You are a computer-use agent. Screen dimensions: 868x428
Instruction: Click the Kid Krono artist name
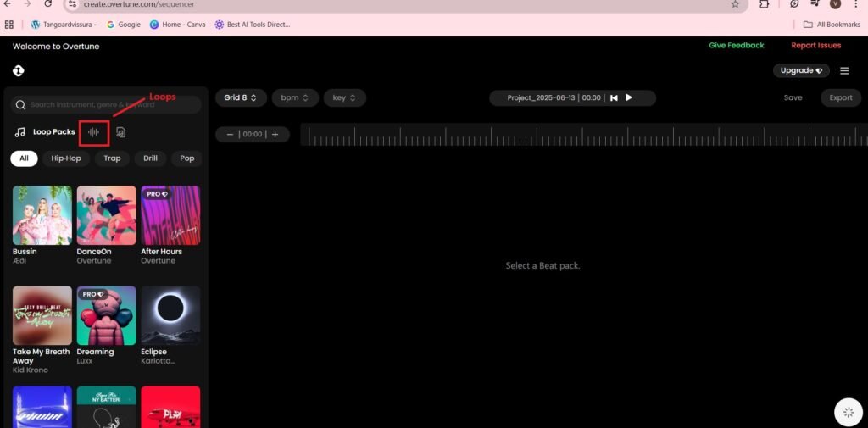[30, 370]
